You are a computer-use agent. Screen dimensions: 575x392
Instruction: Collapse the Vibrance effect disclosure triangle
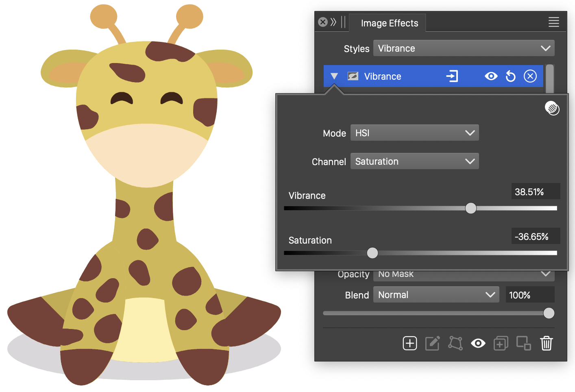click(x=334, y=76)
